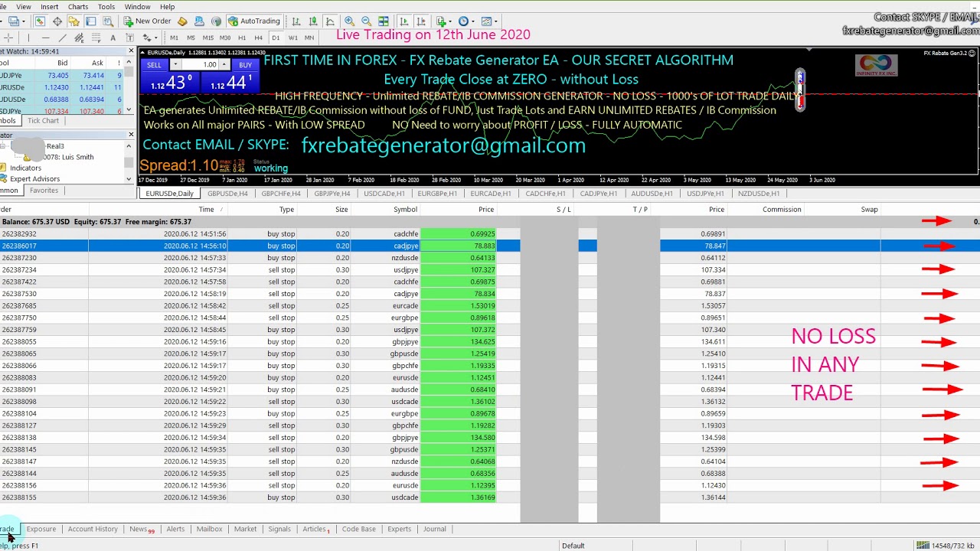This screenshot has height=551, width=980.
Task: Open the Market Watch window icon
Action: pyautogui.click(x=39, y=21)
